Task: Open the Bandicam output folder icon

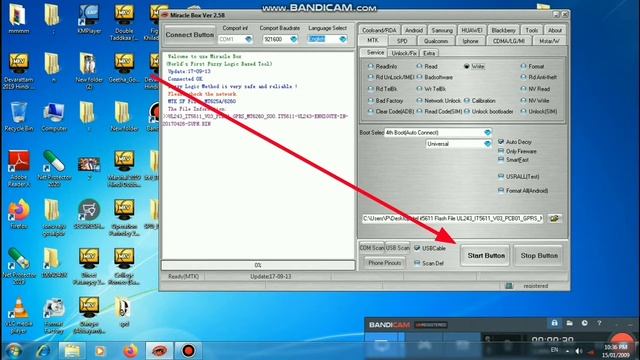Action: coord(569,323)
